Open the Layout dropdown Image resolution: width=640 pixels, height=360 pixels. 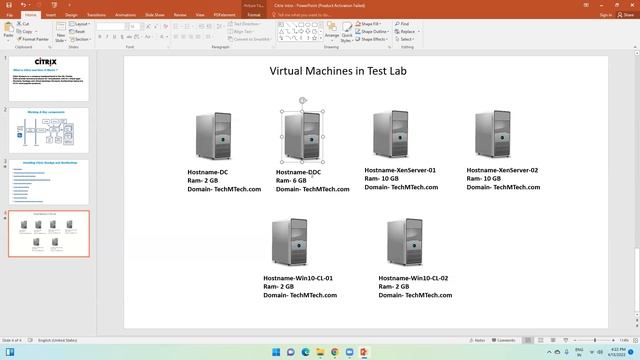tap(80, 24)
